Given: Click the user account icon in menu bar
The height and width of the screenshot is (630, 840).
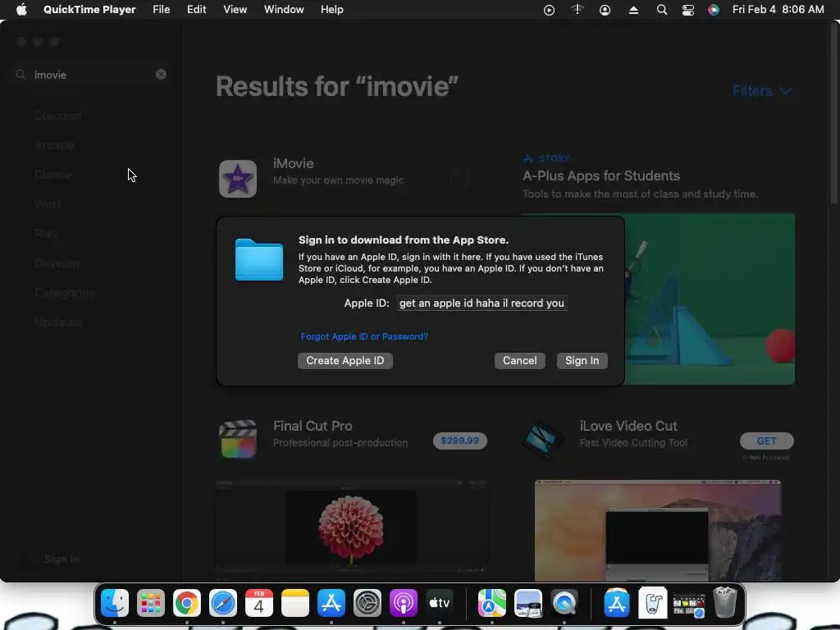Looking at the screenshot, I should point(605,10).
